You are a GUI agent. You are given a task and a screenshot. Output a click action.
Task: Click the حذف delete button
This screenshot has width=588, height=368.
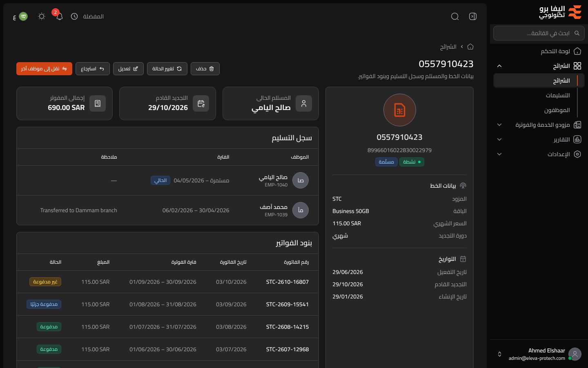(205, 69)
